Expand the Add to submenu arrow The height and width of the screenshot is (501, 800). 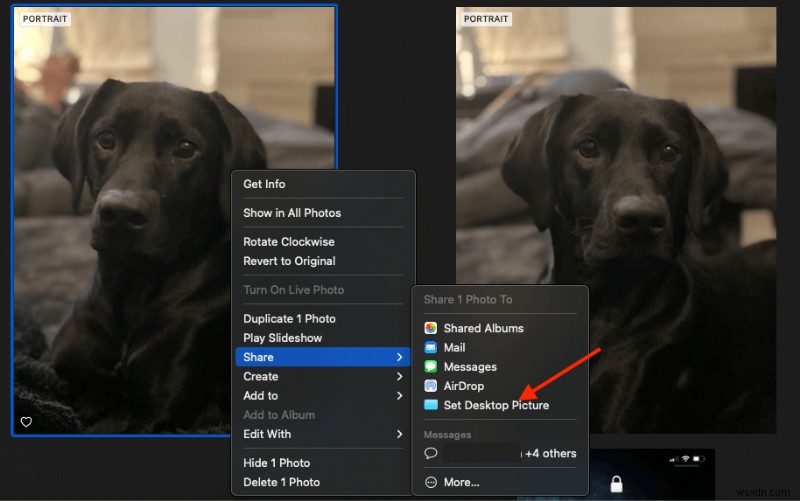(399, 395)
